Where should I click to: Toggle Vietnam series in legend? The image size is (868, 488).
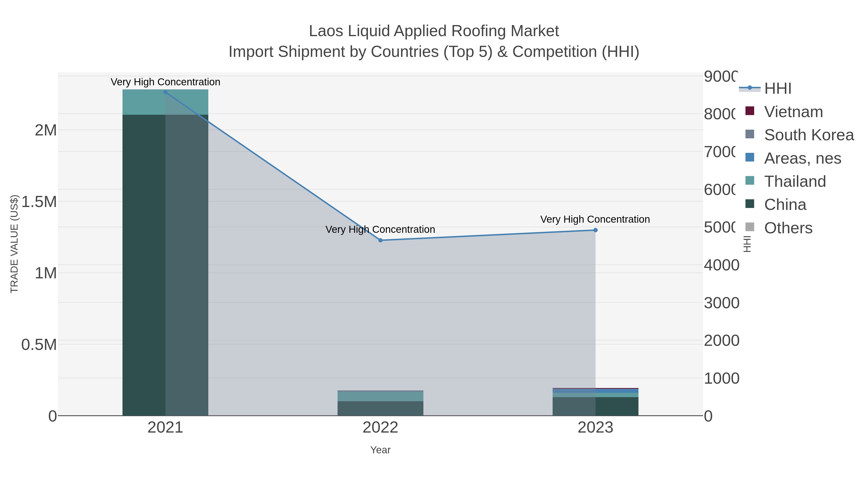pyautogui.click(x=784, y=112)
